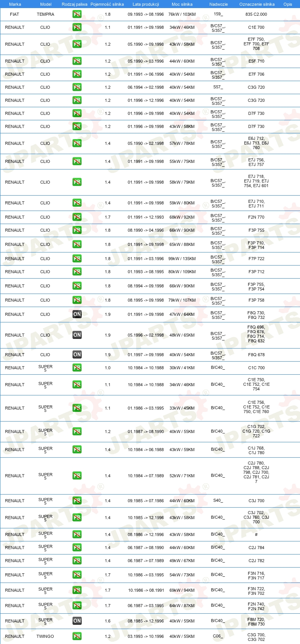The width and height of the screenshot is (300, 644).
Task: Click the Marka column header
Action: pyautogui.click(x=15, y=4)
